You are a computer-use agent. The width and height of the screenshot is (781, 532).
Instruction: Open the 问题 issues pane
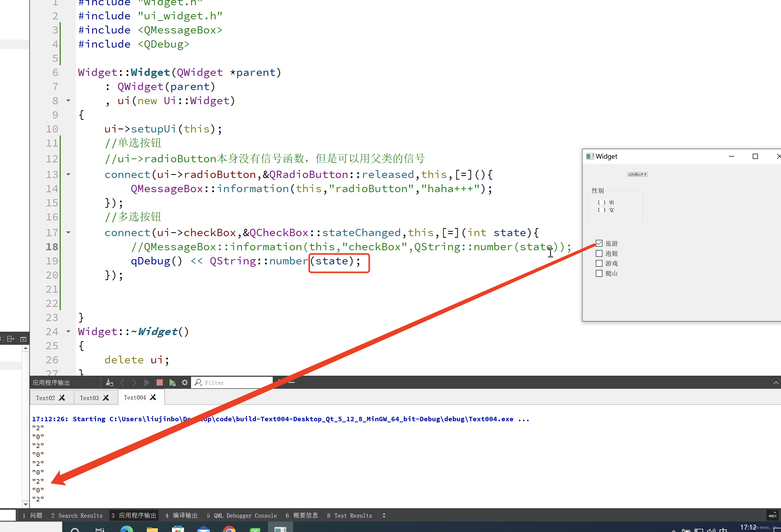click(x=33, y=516)
